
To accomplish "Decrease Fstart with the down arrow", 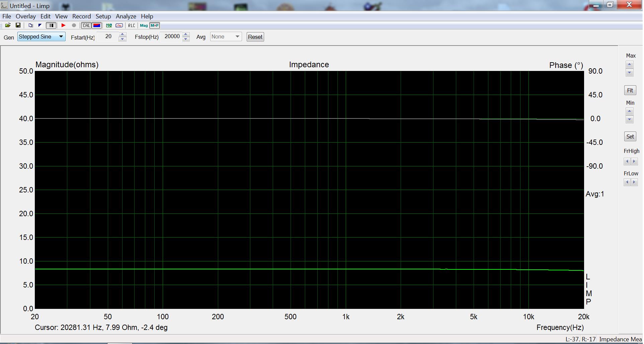I will pyautogui.click(x=123, y=39).
